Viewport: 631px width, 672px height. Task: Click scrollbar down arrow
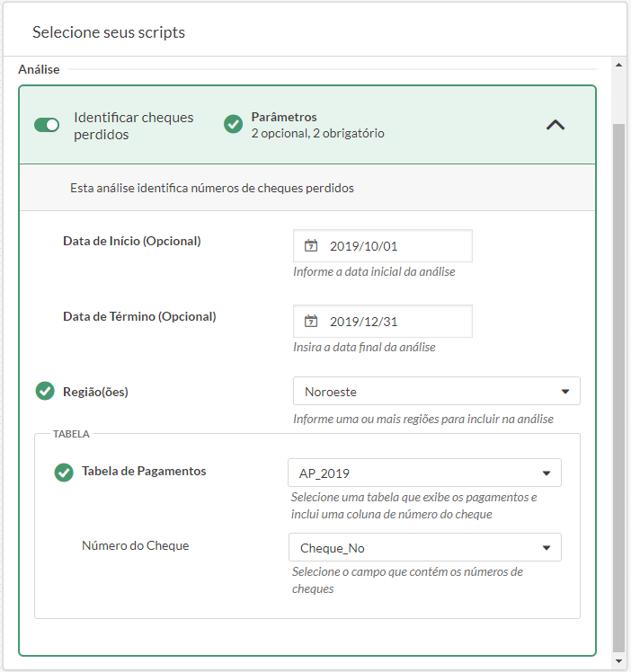pyautogui.click(x=618, y=662)
